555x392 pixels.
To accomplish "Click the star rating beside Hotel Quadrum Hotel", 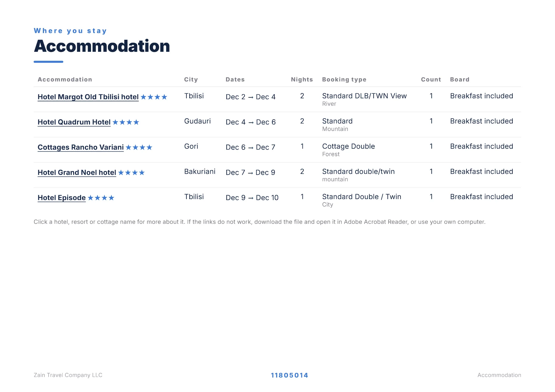I will tap(126, 122).
